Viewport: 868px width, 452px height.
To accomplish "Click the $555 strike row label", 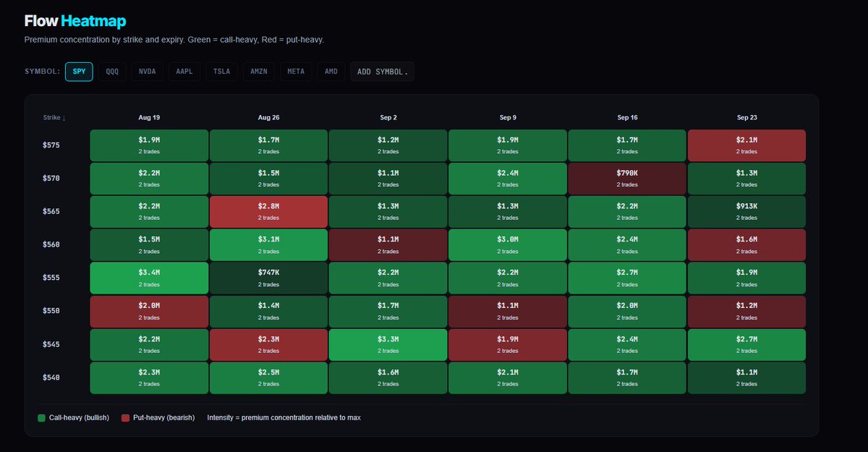I will (51, 278).
